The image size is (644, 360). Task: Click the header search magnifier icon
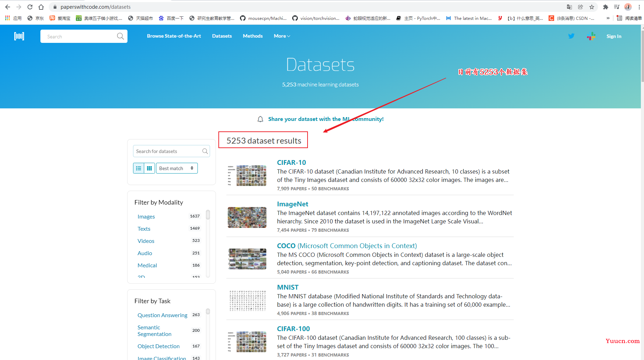[x=121, y=36]
